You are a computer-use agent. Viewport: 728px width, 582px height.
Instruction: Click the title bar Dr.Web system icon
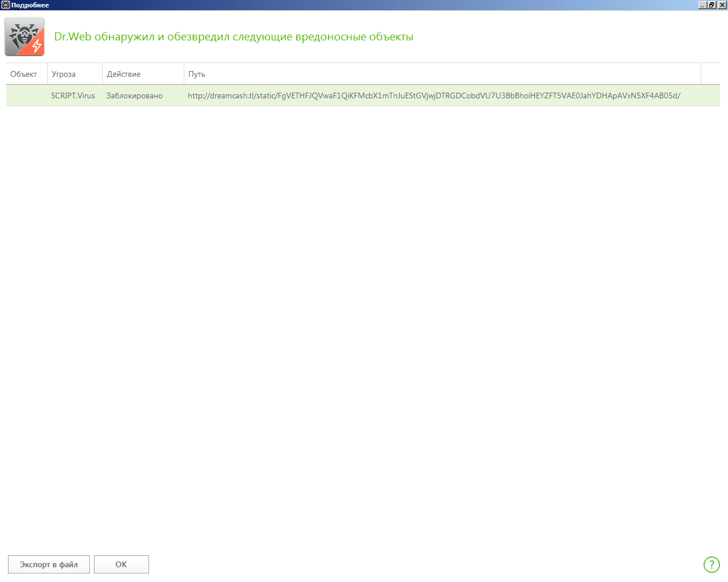pyautogui.click(x=6, y=5)
